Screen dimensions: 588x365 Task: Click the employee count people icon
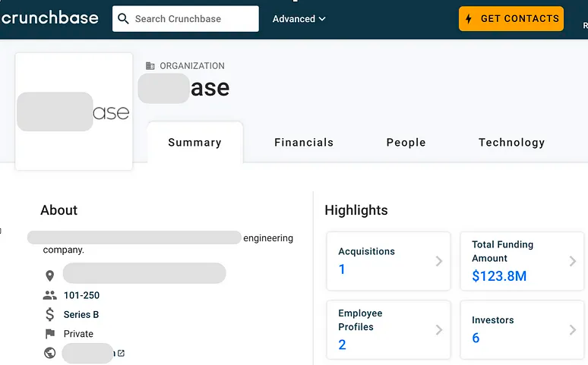50,295
